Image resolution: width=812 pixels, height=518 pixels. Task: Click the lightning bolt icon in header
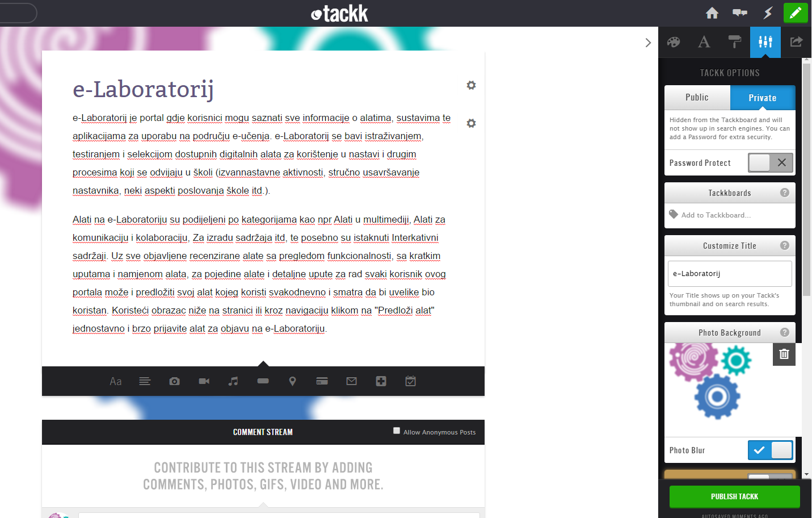pos(768,13)
